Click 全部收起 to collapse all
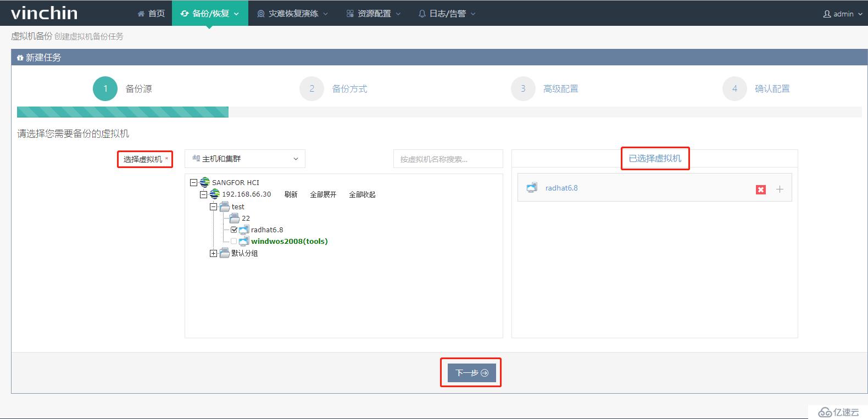 click(x=362, y=194)
